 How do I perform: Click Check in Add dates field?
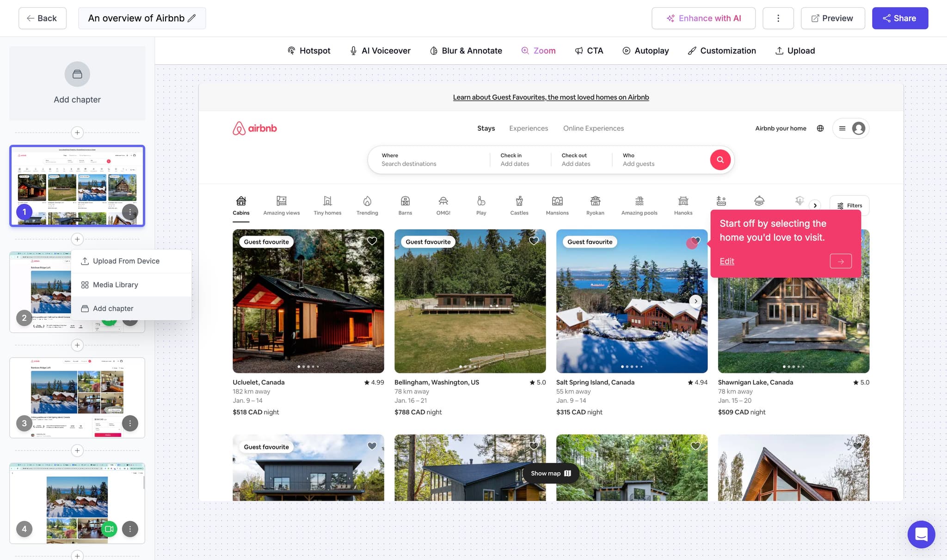[x=520, y=160]
